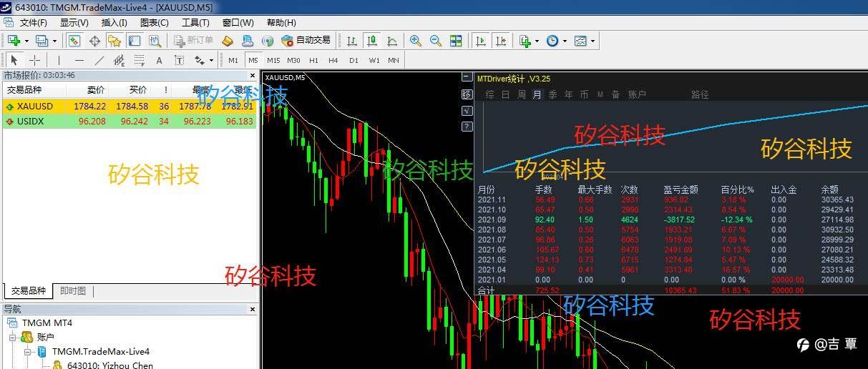Select 账户 tab in MTDriver stats
This screenshot has height=369, width=868.
[638, 94]
